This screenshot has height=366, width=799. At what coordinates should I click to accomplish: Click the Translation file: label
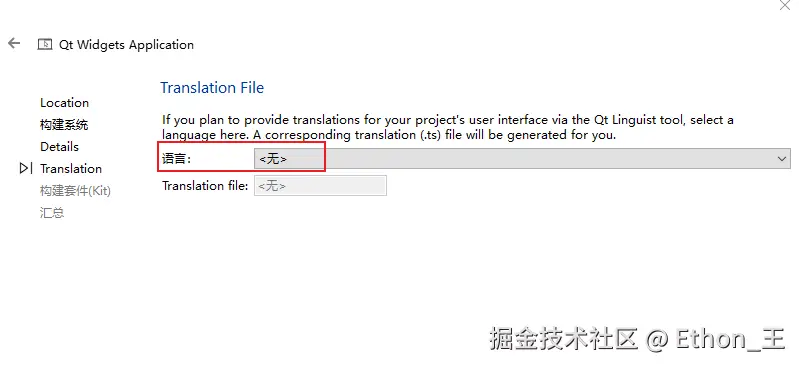(x=205, y=186)
